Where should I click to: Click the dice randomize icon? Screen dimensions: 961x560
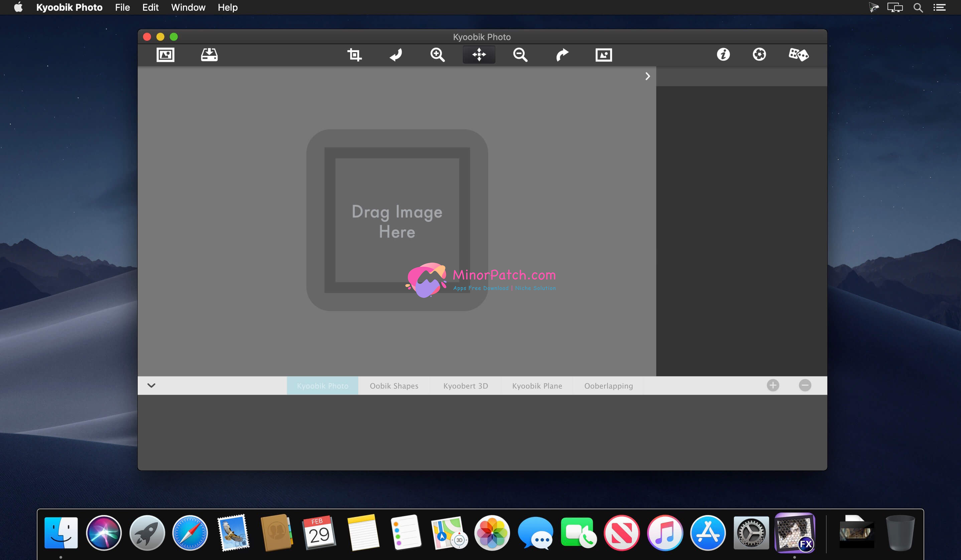coord(798,54)
